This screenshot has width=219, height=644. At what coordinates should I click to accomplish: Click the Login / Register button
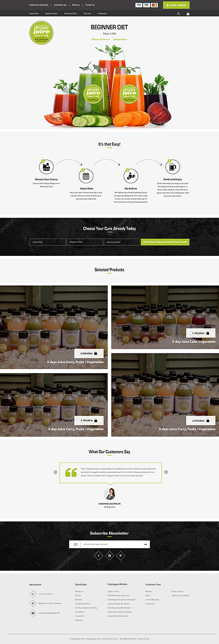pos(176,5)
